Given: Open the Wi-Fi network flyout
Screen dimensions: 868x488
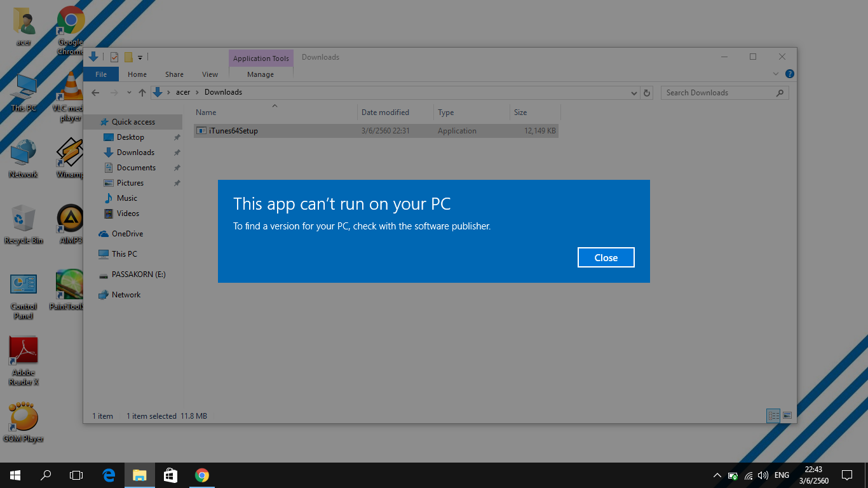Looking at the screenshot, I should (749, 475).
